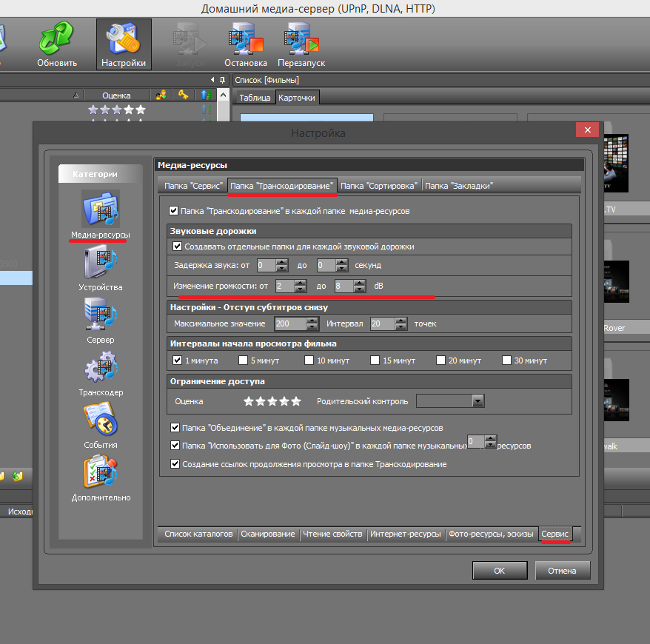The image size is (650, 644).
Task: Enable the 5 минут interval checkbox
Action: [x=243, y=360]
